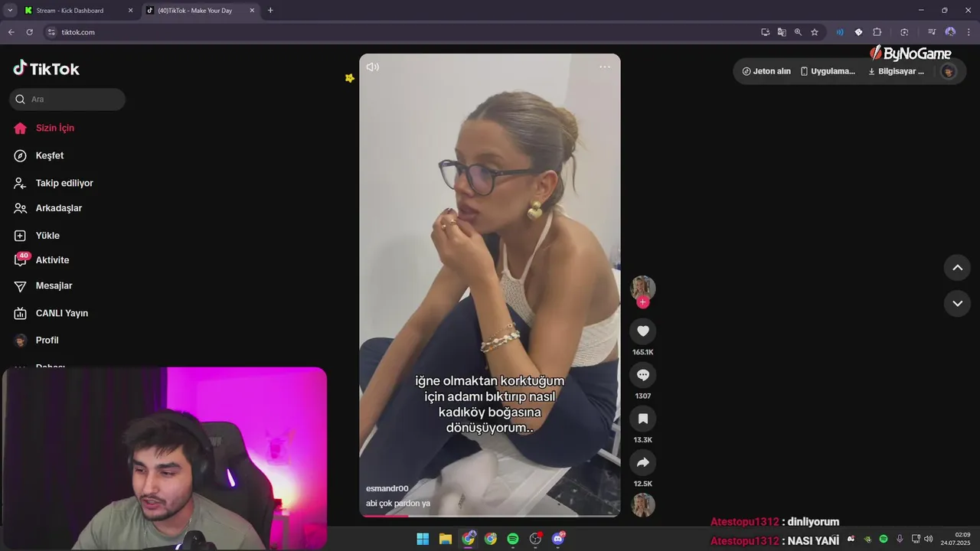Open File Explorer from taskbar
The width and height of the screenshot is (980, 551).
pos(445,539)
